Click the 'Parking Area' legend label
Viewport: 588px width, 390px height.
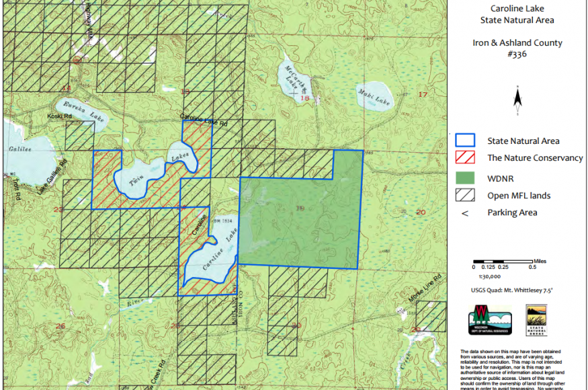(x=512, y=212)
